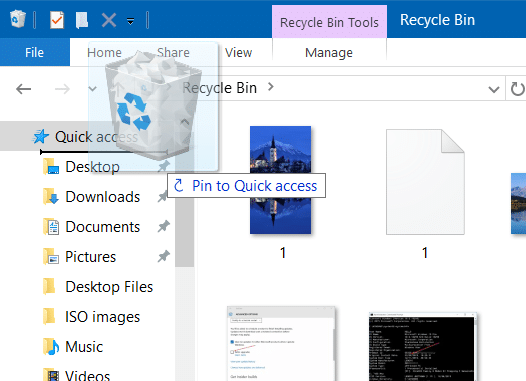
Task: Open the Recent locations dropdown arrow
Action: (92, 89)
